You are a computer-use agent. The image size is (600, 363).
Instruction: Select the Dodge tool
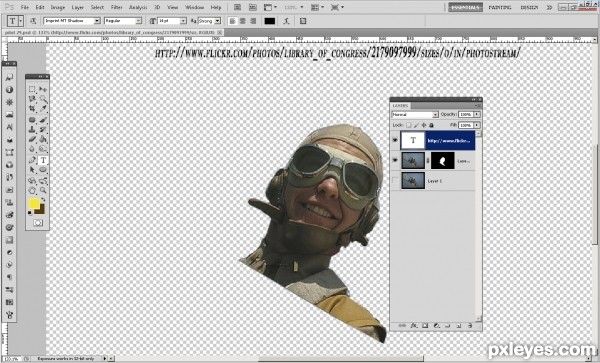(x=43, y=149)
